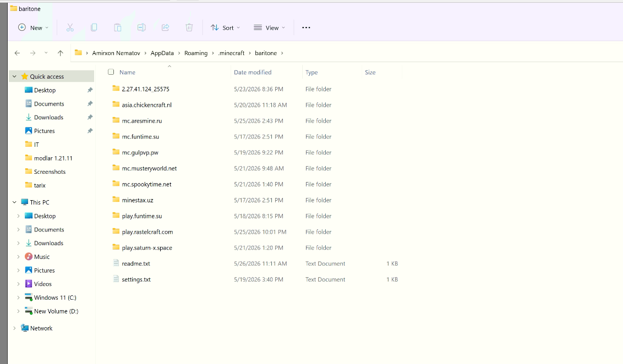Go forward with the right arrow button
This screenshot has width=623, height=364.
[32, 53]
